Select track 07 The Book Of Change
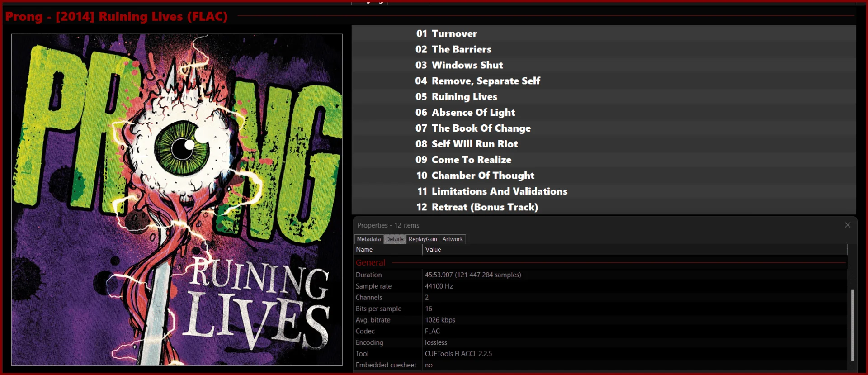Screen dimensions: 868x375 pos(604,128)
